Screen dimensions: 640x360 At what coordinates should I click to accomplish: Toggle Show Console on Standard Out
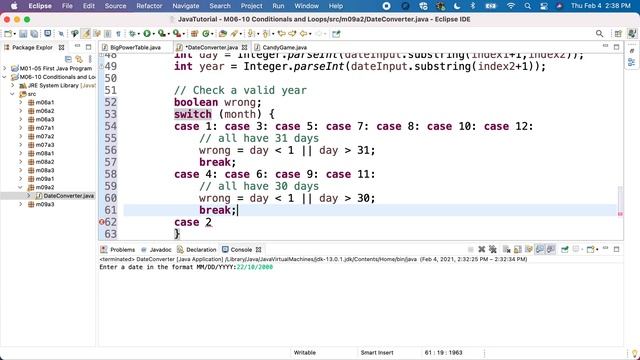540,249
